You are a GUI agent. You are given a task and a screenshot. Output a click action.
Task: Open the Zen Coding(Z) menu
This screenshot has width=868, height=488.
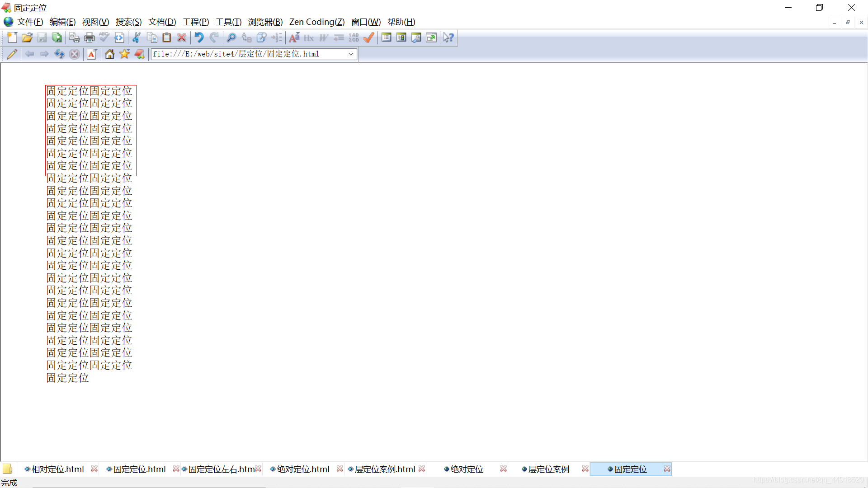pyautogui.click(x=316, y=22)
